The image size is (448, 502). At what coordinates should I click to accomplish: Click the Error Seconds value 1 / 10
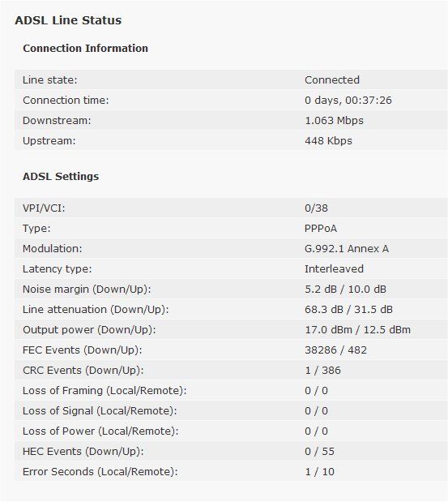point(319,471)
